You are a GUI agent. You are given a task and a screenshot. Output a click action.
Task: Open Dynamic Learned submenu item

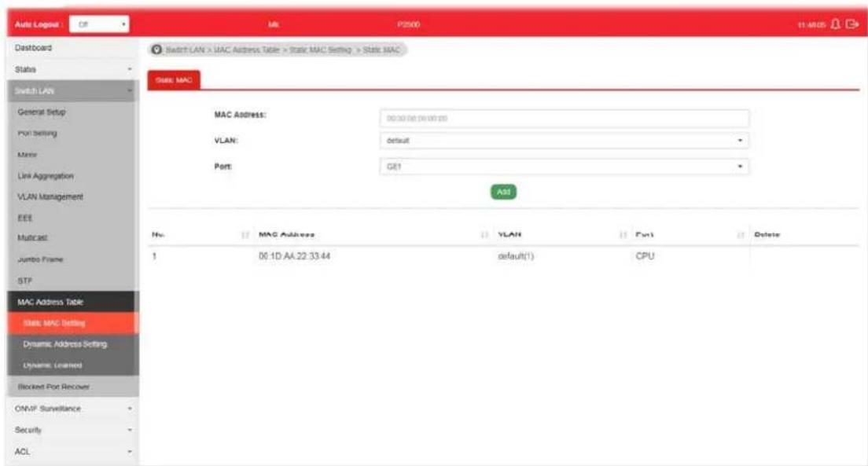(x=71, y=365)
